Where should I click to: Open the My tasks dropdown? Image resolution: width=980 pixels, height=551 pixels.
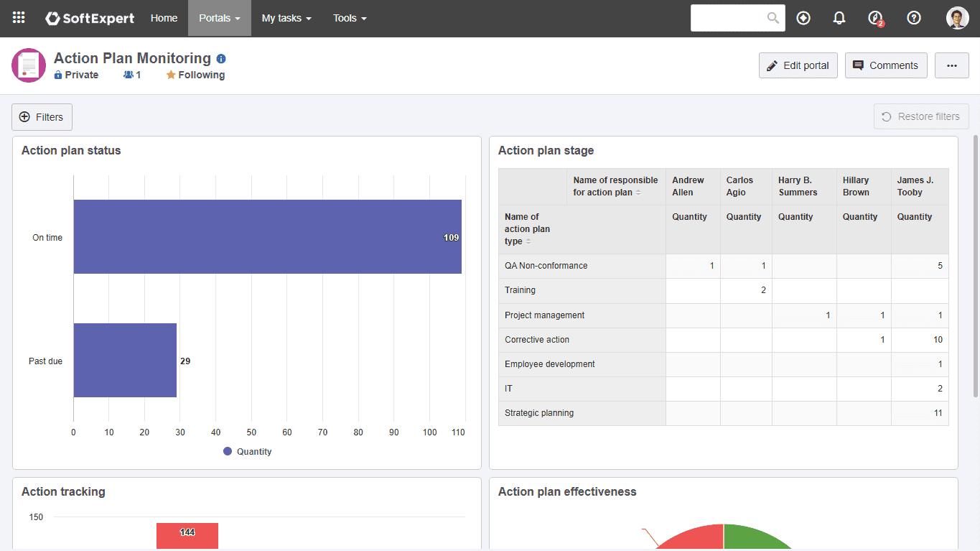pyautogui.click(x=286, y=18)
